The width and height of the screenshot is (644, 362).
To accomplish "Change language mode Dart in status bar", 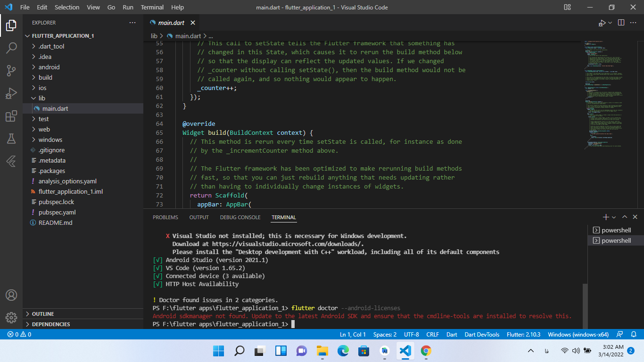I will 452,334.
